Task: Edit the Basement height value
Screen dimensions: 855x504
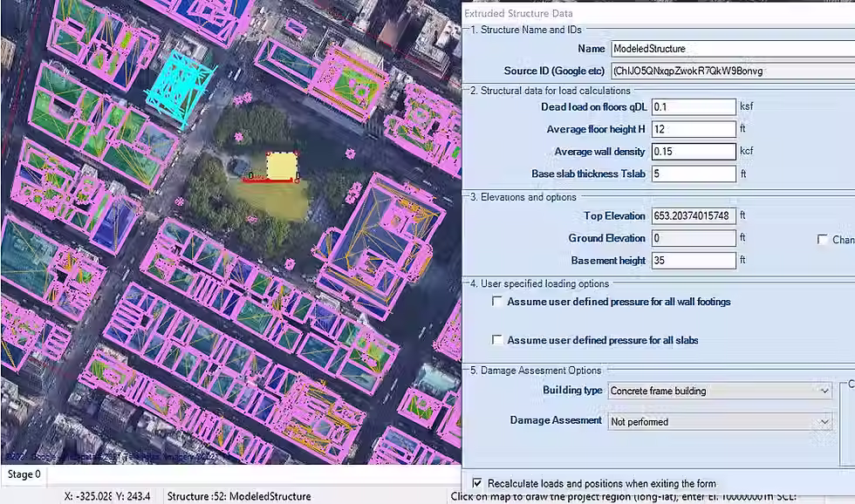Action: 694,261
